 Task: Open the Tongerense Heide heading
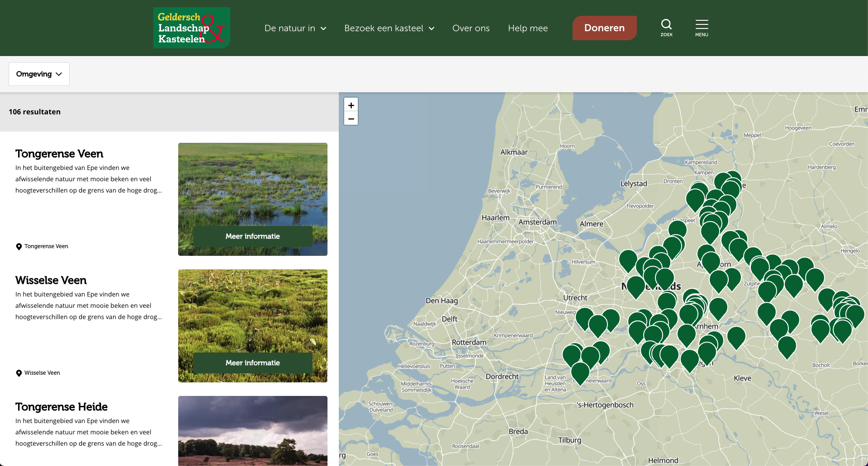(62, 407)
